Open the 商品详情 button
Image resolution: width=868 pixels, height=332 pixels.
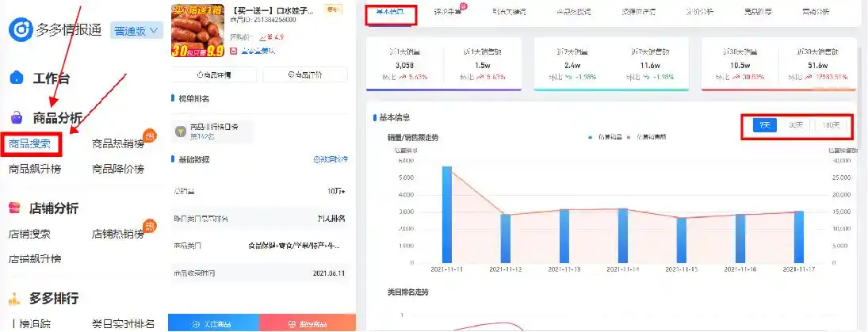[x=215, y=74]
